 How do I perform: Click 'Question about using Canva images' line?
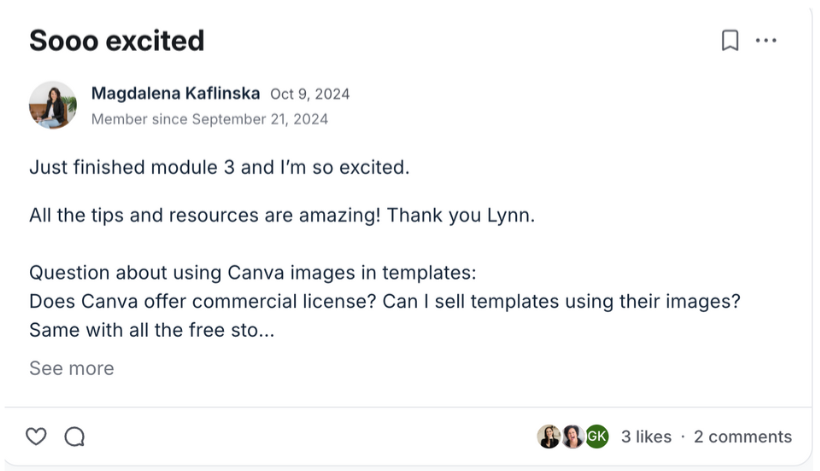click(x=252, y=273)
